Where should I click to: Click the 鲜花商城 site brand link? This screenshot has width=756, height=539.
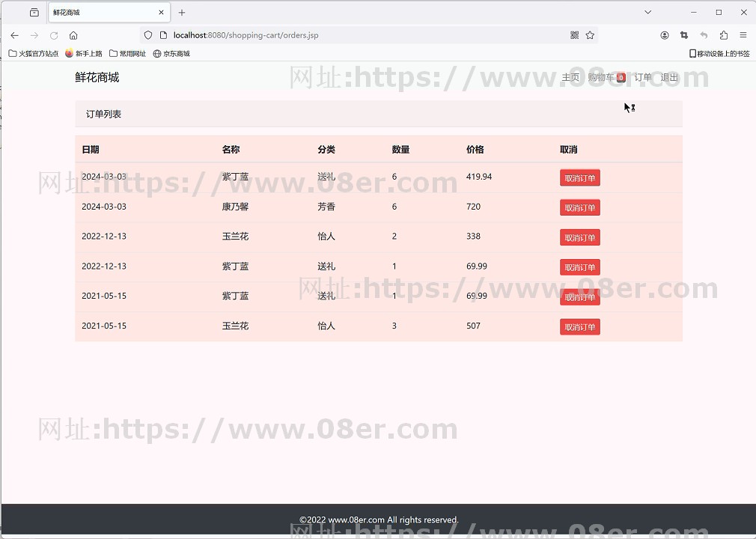point(97,77)
